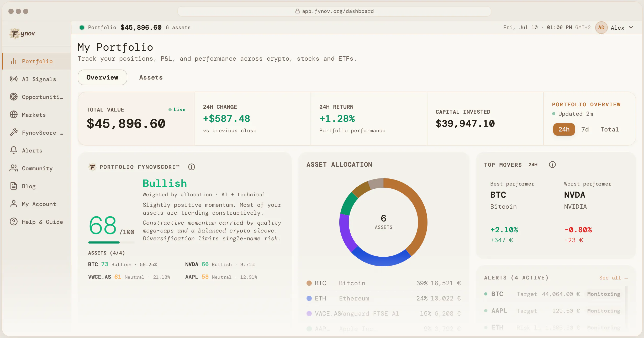Viewport: 644px width, 338px height.
Task: Go to Markets in the sidebar
Action: (x=37, y=115)
